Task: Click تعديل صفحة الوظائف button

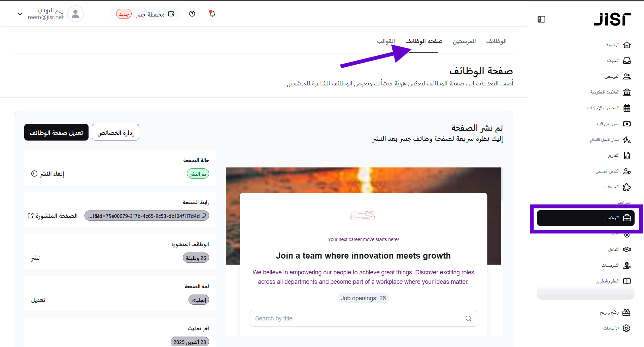Action: (56, 132)
